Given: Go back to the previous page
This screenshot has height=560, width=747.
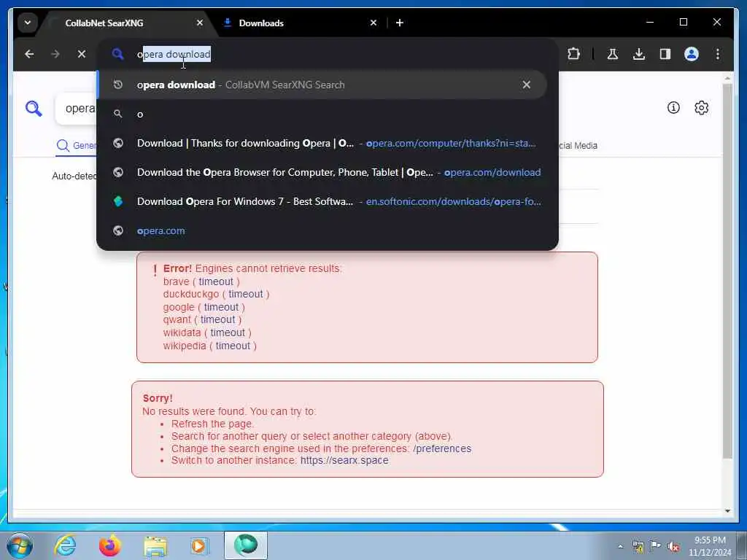Looking at the screenshot, I should 29,54.
